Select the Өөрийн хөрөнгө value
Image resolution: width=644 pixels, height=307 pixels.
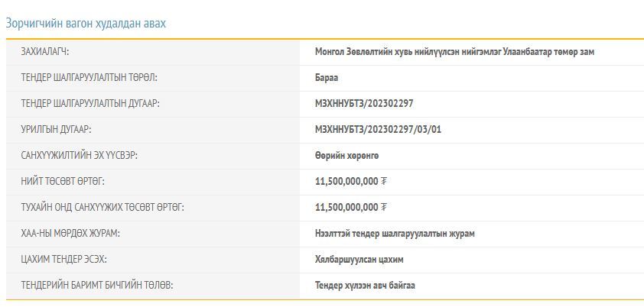coord(346,156)
